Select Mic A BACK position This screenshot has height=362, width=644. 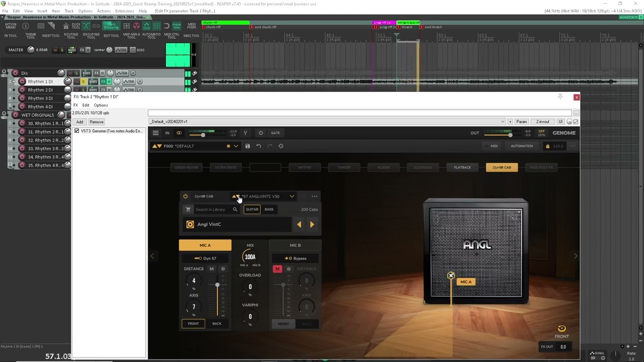point(217,324)
